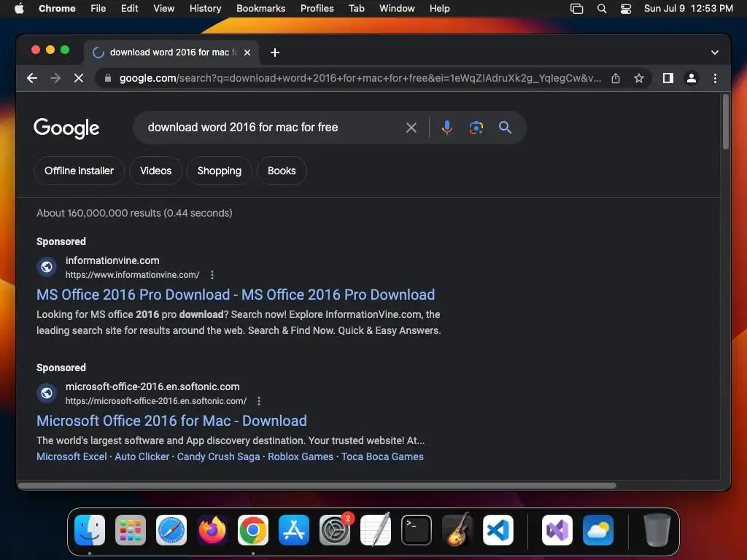Start voice search with the microphone icon
The width and height of the screenshot is (747, 560).
[447, 128]
